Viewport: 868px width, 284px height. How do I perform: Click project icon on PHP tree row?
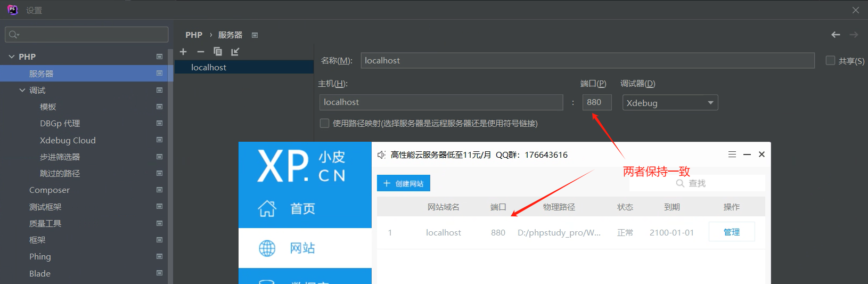pos(159,56)
